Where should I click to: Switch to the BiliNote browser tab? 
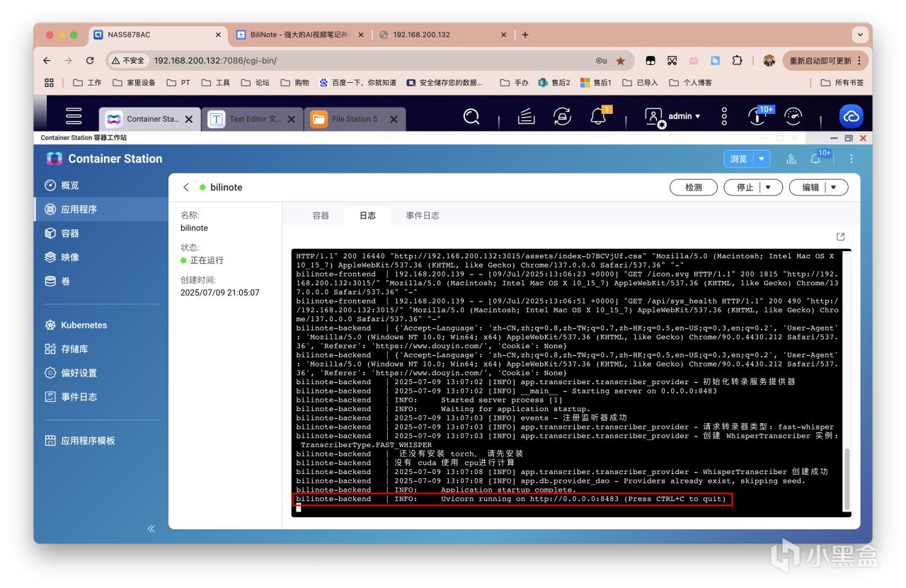point(300,35)
